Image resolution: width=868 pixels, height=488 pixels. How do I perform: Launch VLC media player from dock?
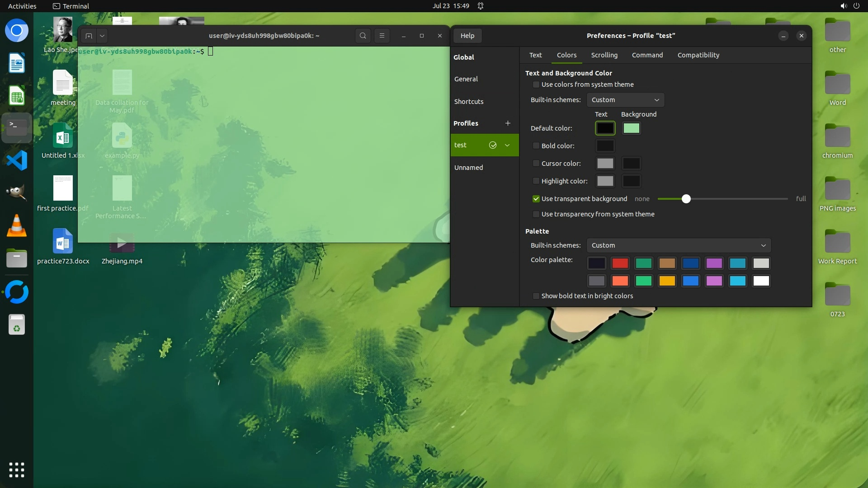tap(17, 226)
